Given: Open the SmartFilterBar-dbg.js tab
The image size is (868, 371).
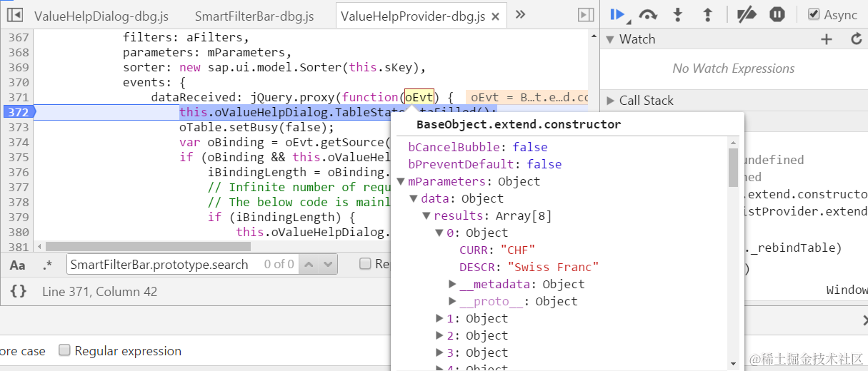Looking at the screenshot, I should pyautogui.click(x=254, y=16).
